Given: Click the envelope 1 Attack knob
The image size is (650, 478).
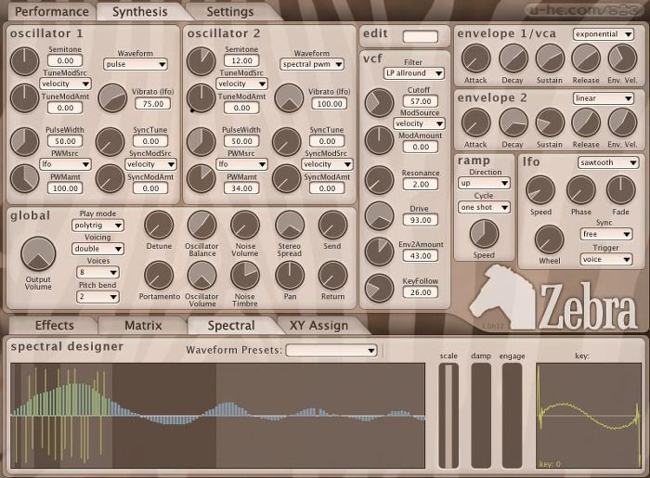Looking at the screenshot, I should tap(474, 60).
